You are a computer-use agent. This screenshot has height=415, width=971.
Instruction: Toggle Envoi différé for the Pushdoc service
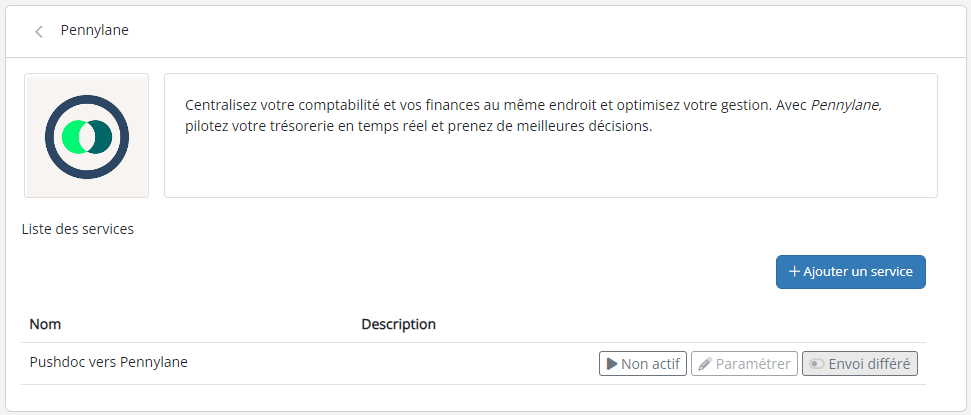tap(860, 364)
